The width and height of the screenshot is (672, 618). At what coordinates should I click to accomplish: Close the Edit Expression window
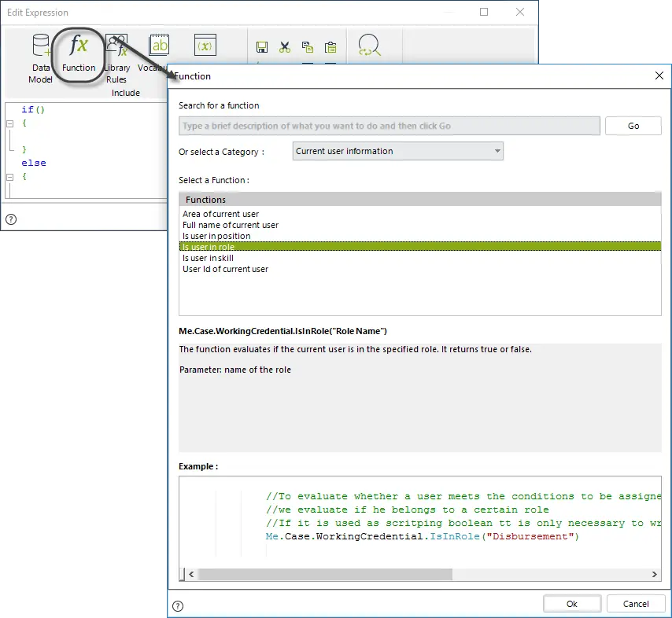click(520, 12)
